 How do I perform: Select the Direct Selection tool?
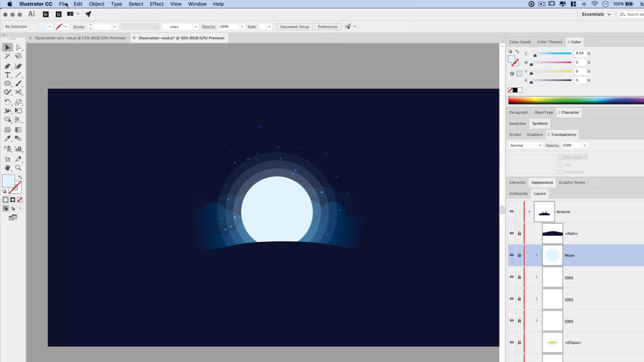point(19,47)
